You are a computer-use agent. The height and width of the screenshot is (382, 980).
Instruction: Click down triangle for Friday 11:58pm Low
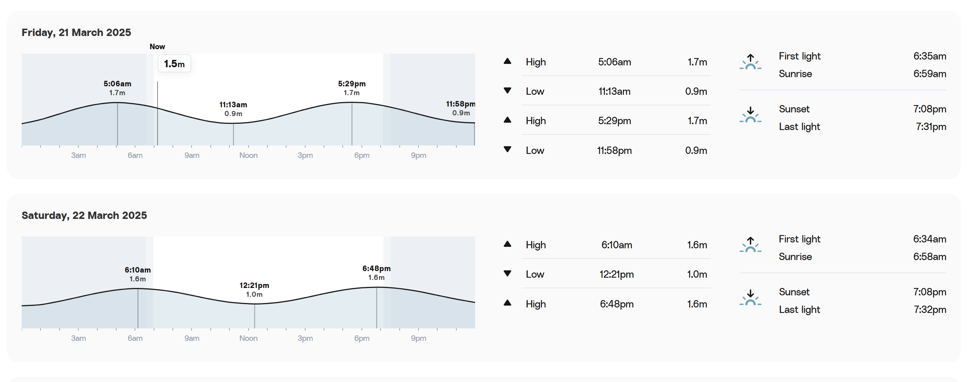click(x=507, y=149)
